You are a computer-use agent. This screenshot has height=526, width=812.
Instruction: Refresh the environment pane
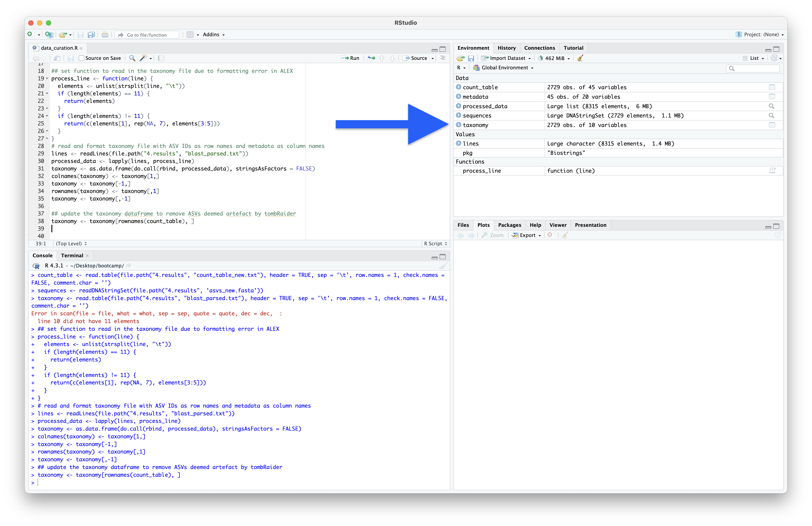[x=774, y=58]
